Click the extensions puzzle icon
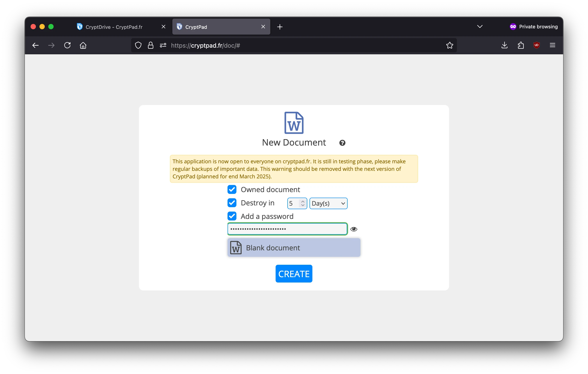This screenshot has height=374, width=588. (x=520, y=45)
